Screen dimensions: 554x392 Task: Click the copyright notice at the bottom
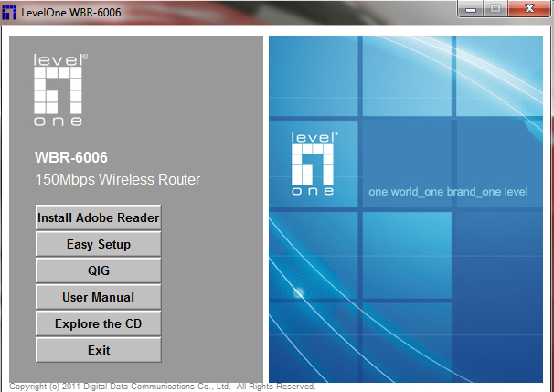162,387
